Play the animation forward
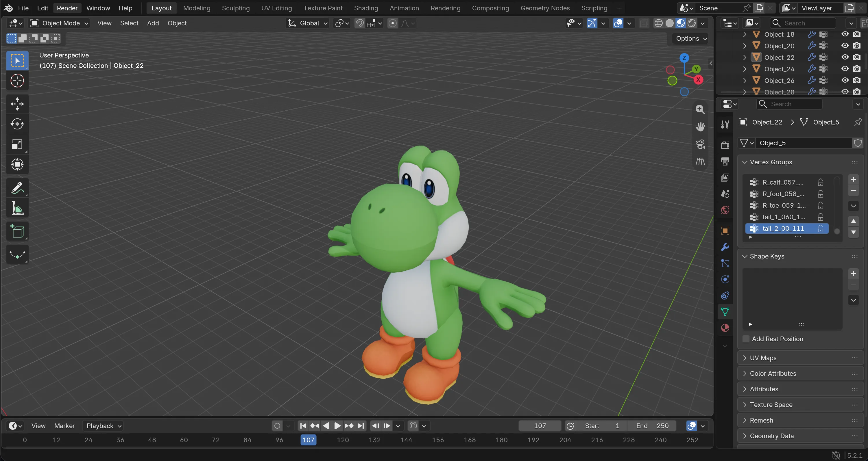The image size is (868, 461). [337, 426]
